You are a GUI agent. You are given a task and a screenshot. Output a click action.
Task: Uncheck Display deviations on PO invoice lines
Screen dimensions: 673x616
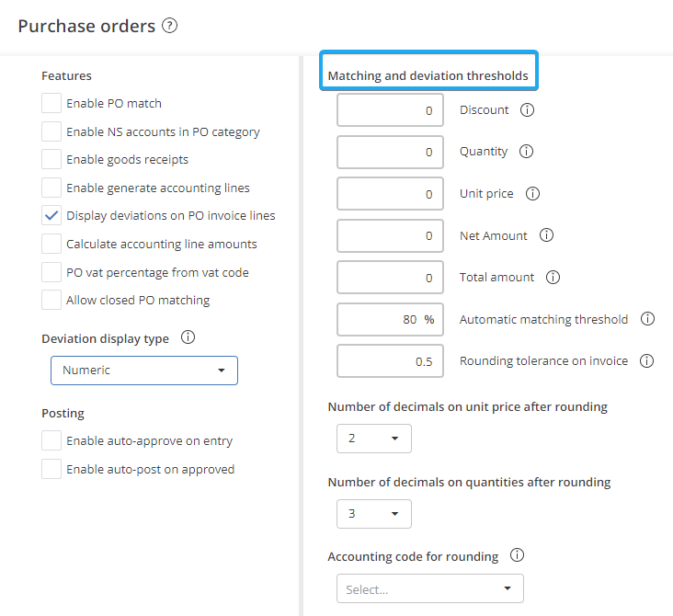coord(52,216)
